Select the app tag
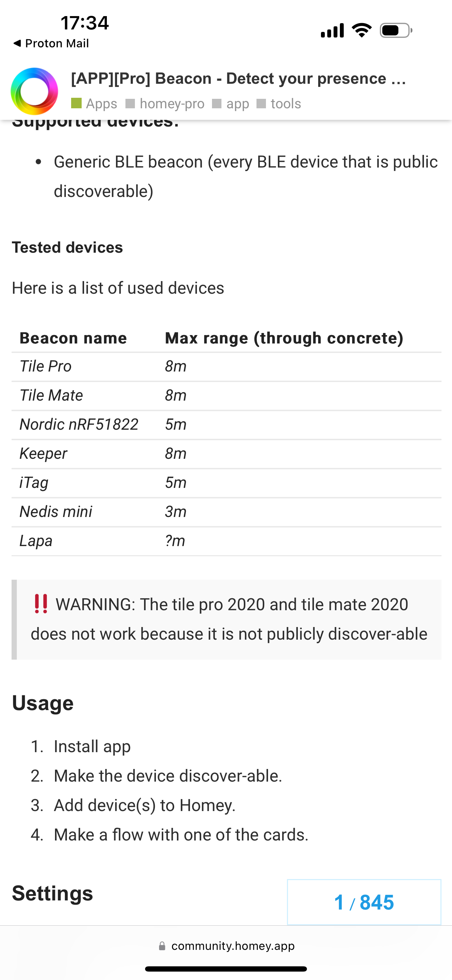 [x=238, y=103]
